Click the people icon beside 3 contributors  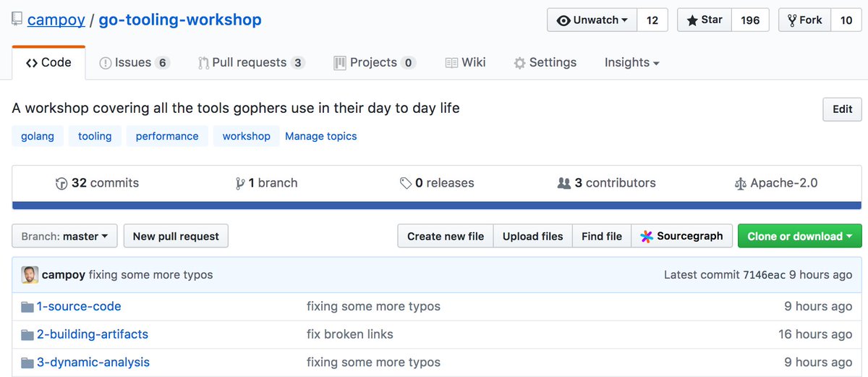[x=564, y=184]
